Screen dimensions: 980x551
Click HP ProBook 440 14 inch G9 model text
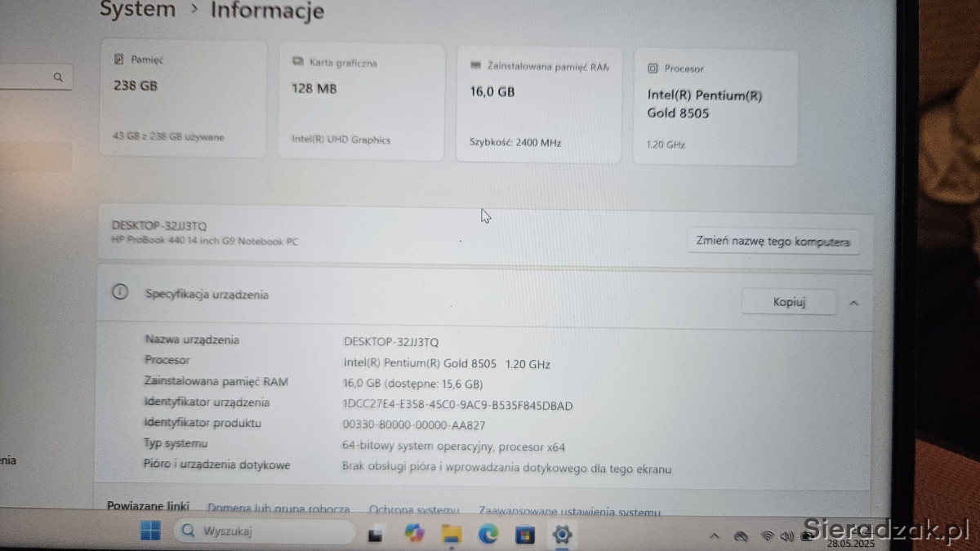(205, 241)
